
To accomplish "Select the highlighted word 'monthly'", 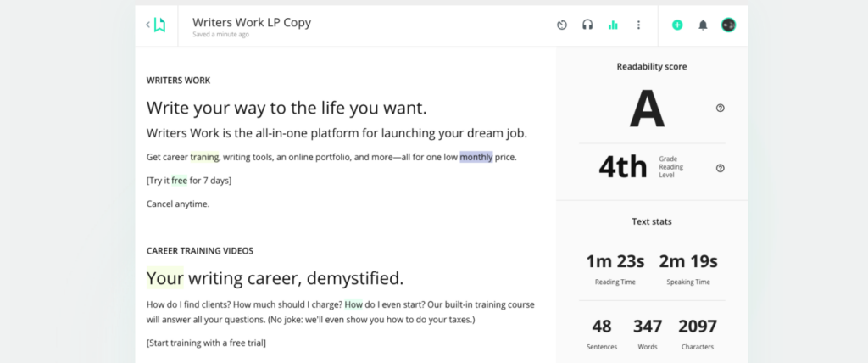I will click(x=476, y=157).
